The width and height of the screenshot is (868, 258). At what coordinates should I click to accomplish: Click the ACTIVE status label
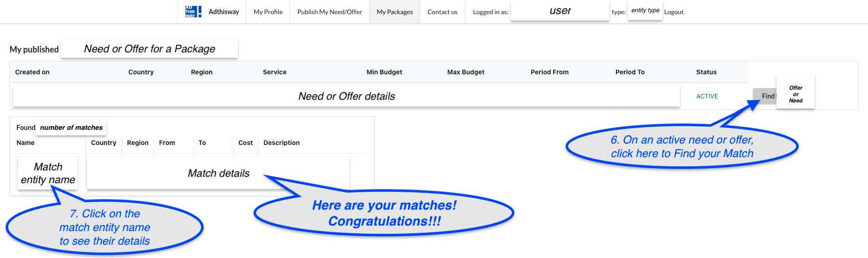click(x=707, y=96)
